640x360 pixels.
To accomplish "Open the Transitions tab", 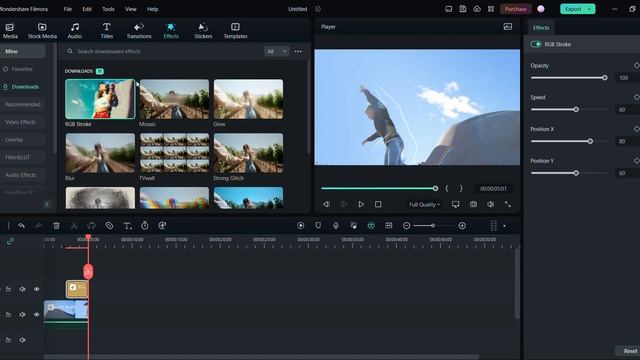I will [x=139, y=31].
